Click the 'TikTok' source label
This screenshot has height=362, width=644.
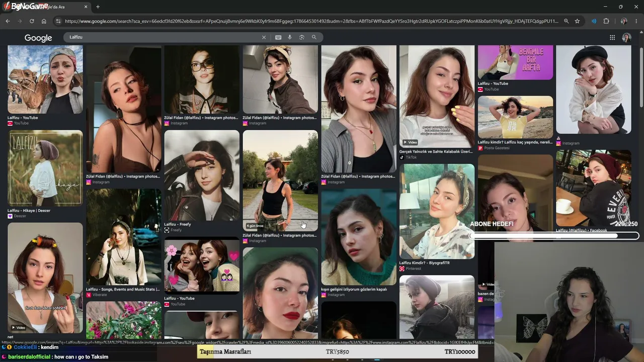(411, 157)
